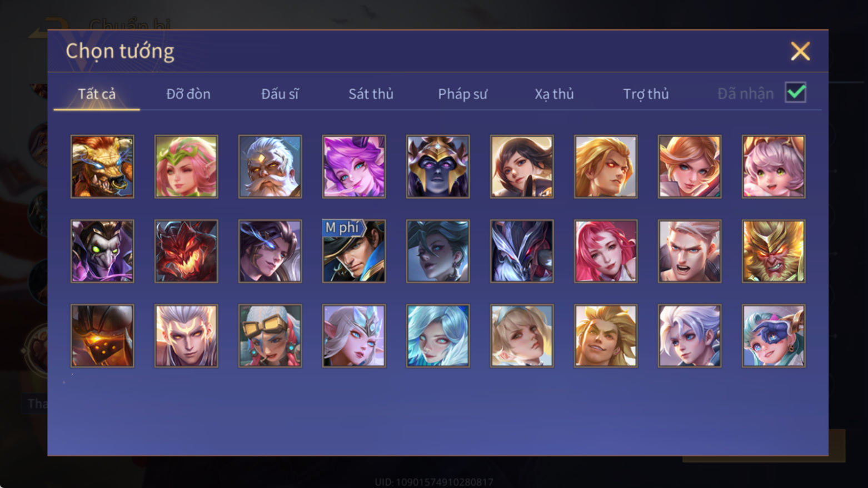Pick the purple-haired girl hero portrait
The width and height of the screenshot is (868, 488).
tap(354, 167)
